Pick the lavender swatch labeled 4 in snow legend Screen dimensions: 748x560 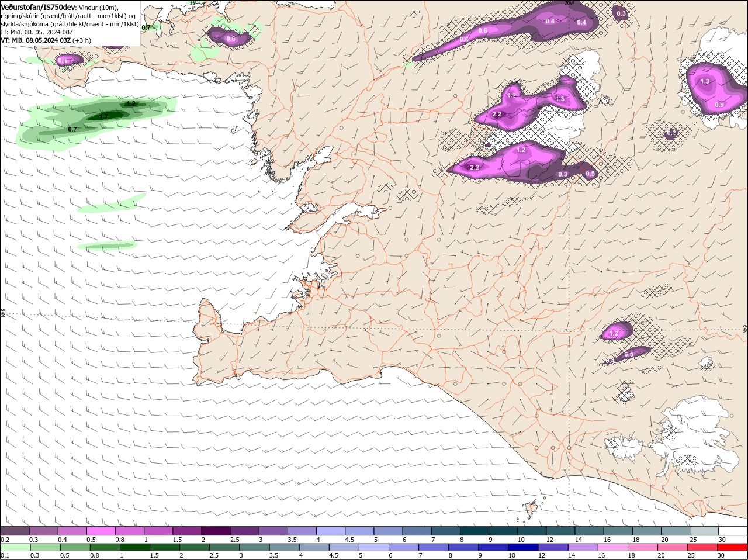[x=331, y=531]
